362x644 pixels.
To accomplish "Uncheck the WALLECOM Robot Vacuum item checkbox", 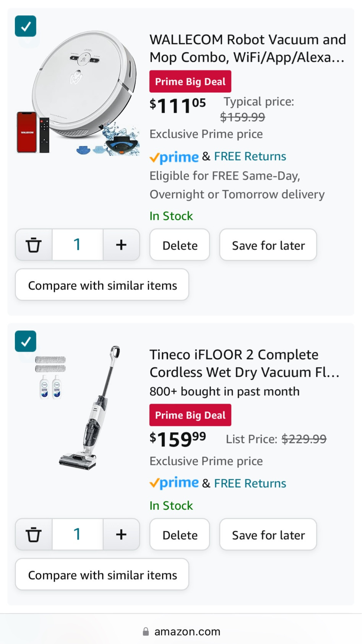I will [26, 26].
